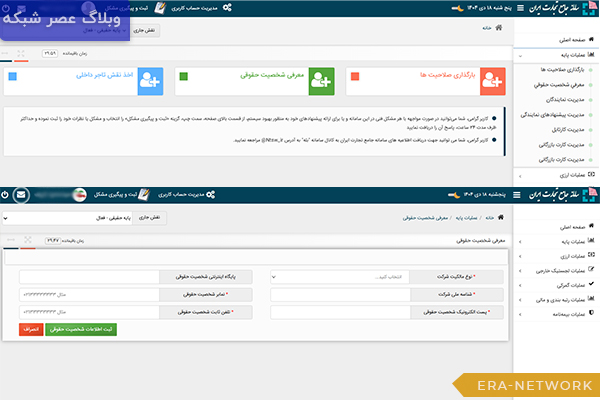The height and width of the screenshot is (400, 600).
Task: Click green add-user icon of معرفی شخصیت حقوقی card
Action: pyautogui.click(x=321, y=81)
